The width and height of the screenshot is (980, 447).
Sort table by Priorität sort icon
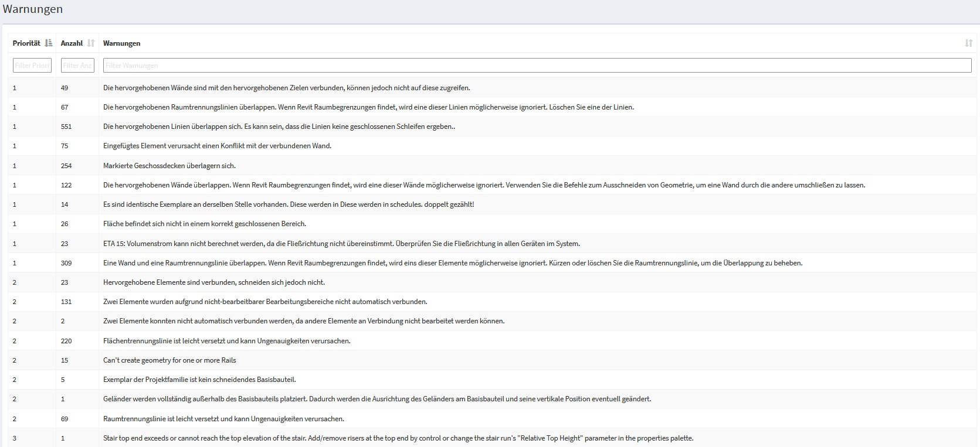pyautogui.click(x=49, y=43)
